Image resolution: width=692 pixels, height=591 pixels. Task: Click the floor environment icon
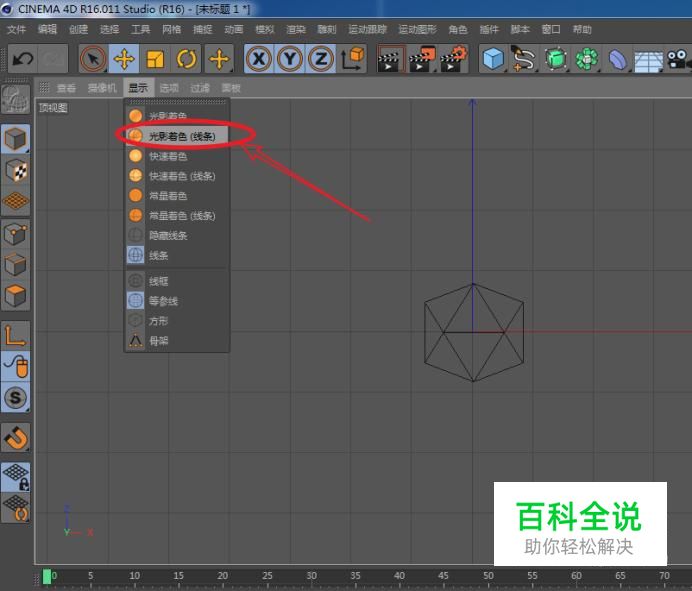[x=648, y=60]
